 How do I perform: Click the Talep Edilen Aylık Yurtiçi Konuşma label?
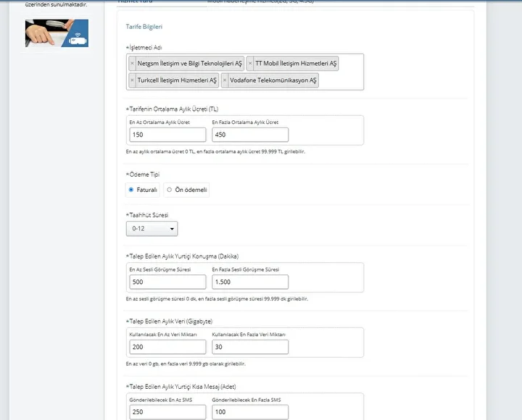click(182, 256)
